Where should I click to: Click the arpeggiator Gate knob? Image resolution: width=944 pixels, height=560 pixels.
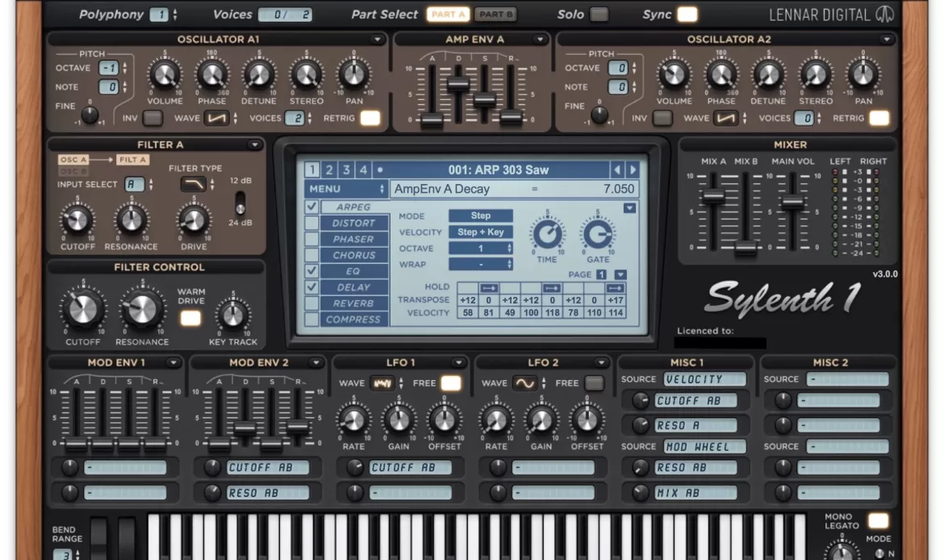597,234
